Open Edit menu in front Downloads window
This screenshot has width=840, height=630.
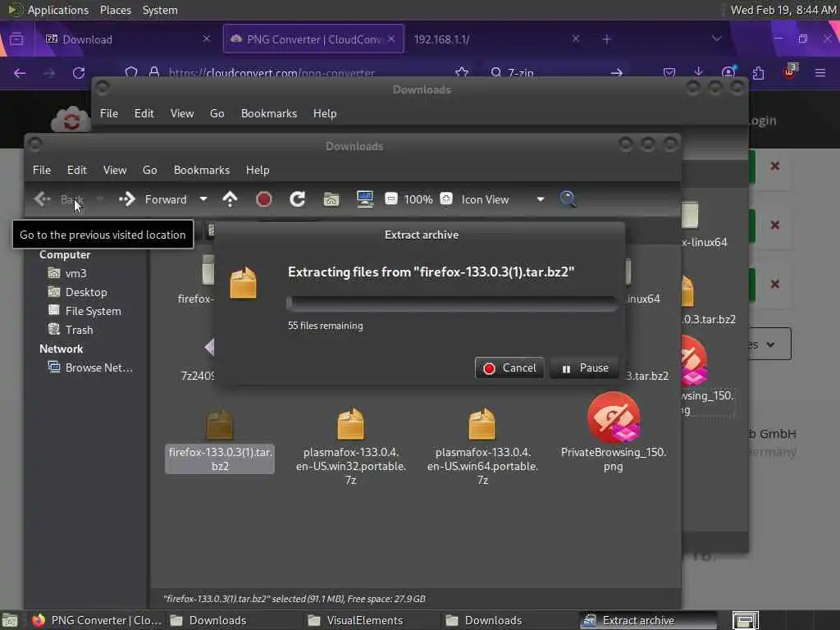pos(76,170)
